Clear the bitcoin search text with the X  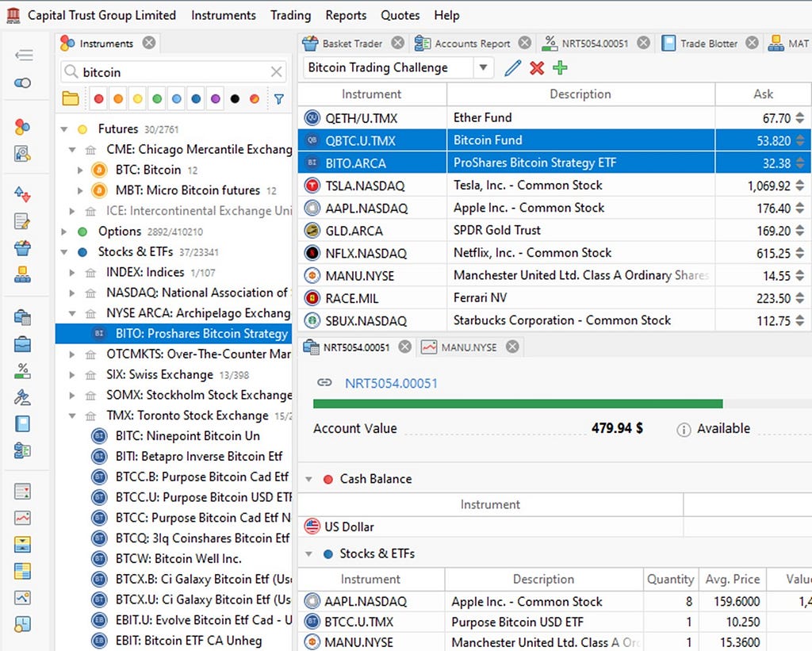point(277,72)
